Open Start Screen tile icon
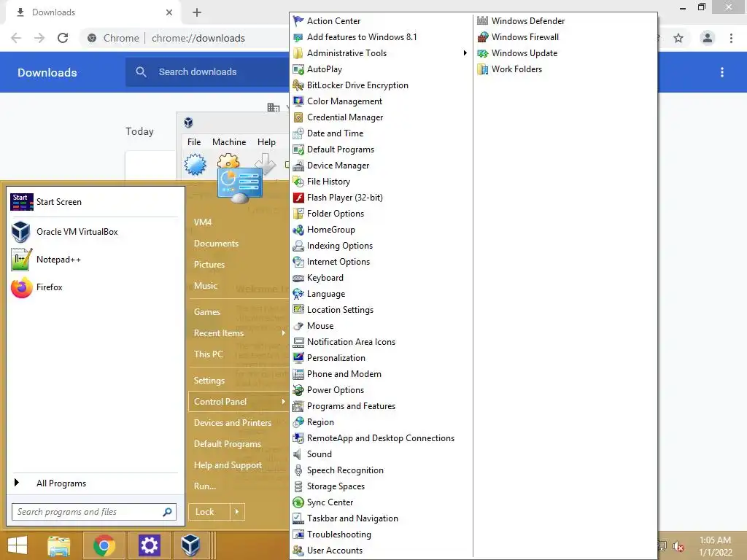The height and width of the screenshot is (560, 747). tap(21, 202)
